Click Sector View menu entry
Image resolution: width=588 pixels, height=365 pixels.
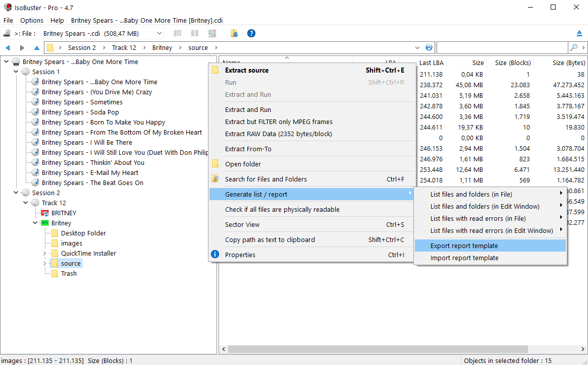tap(311, 224)
